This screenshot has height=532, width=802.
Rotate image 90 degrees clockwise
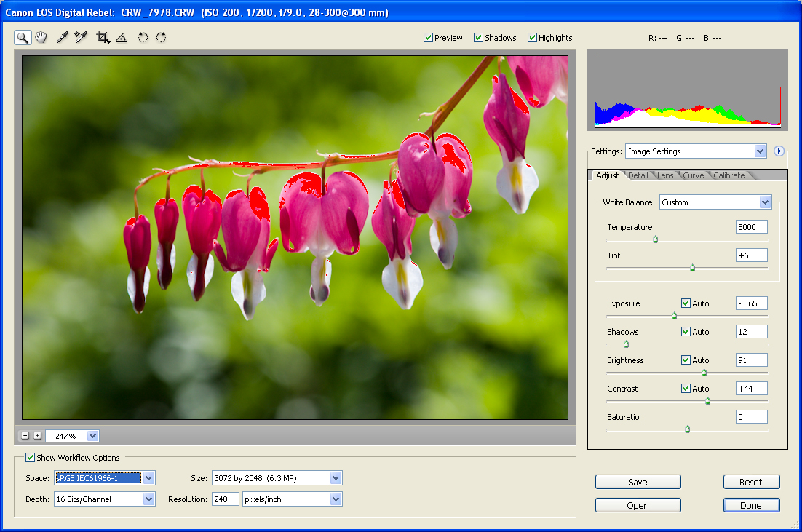point(161,37)
